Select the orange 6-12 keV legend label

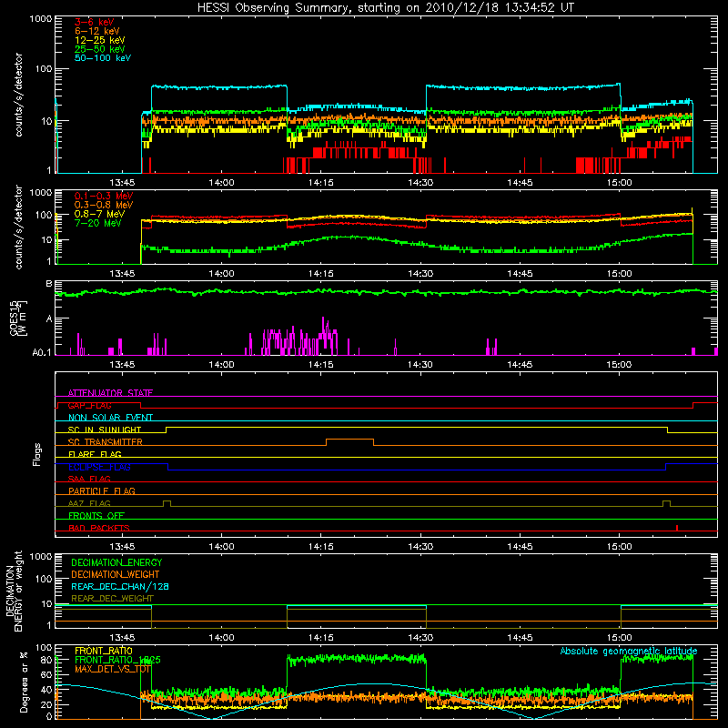(x=97, y=31)
